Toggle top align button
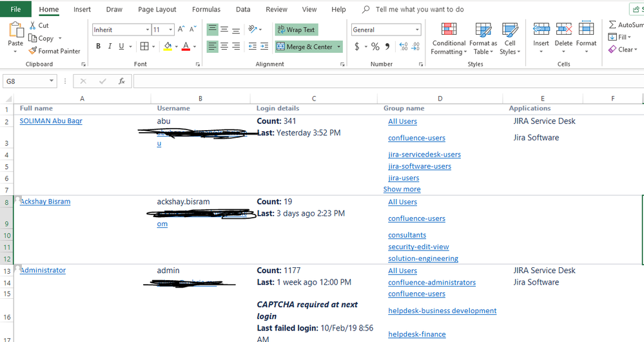This screenshot has width=644, height=342. pos(212,30)
